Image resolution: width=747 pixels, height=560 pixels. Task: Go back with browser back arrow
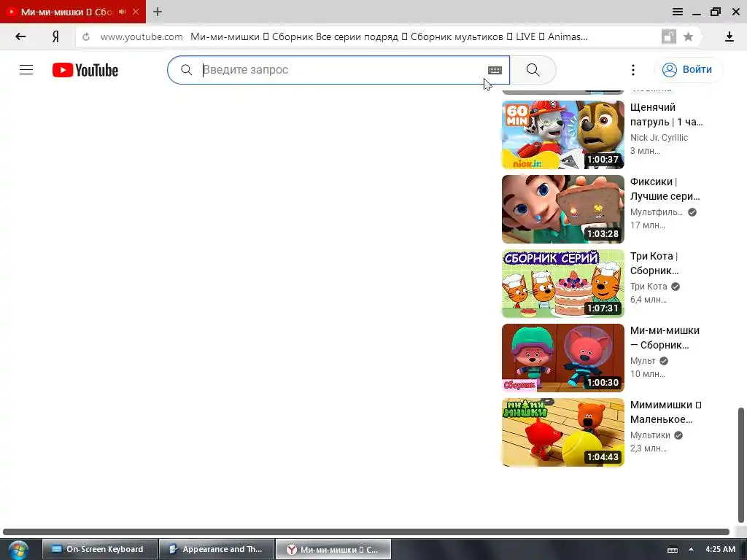coord(20,36)
